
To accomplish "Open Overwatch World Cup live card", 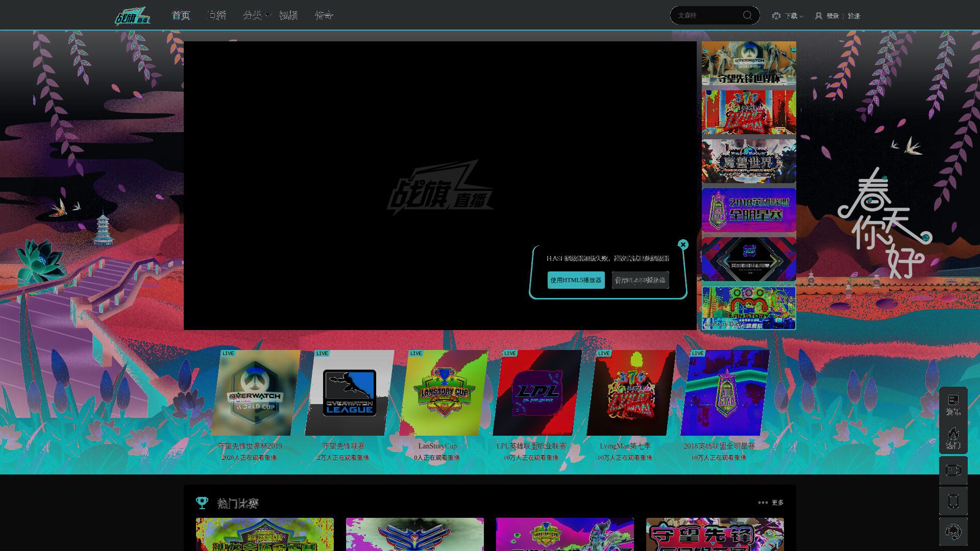I will (x=255, y=392).
